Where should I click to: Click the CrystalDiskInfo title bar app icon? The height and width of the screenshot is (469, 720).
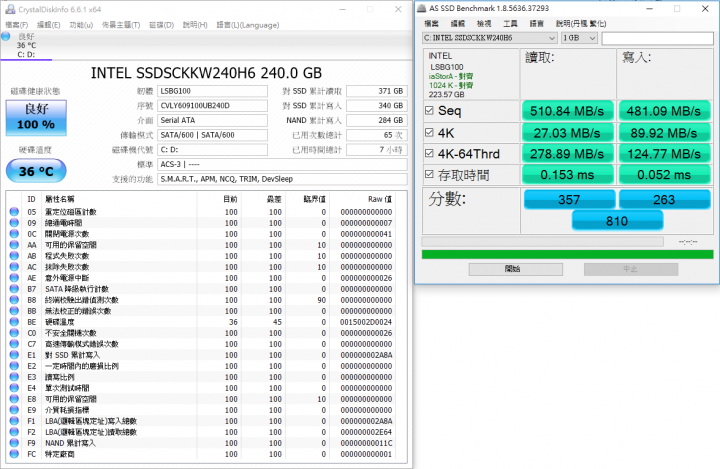pyautogui.click(x=10, y=9)
